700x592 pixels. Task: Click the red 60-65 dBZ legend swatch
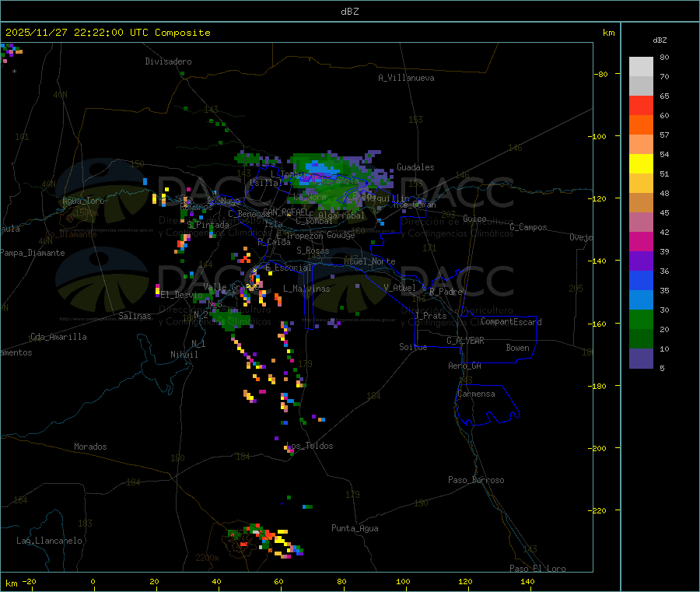[x=641, y=105]
